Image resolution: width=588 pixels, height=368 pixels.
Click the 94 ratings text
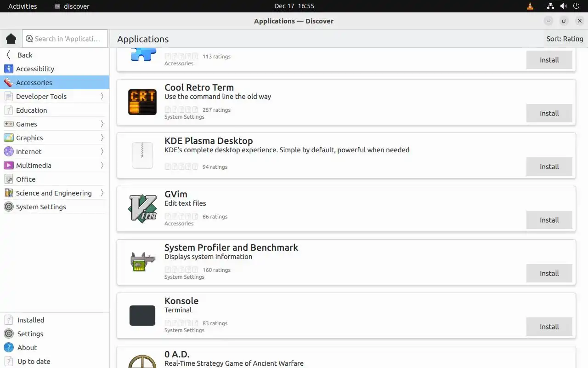[215, 167]
